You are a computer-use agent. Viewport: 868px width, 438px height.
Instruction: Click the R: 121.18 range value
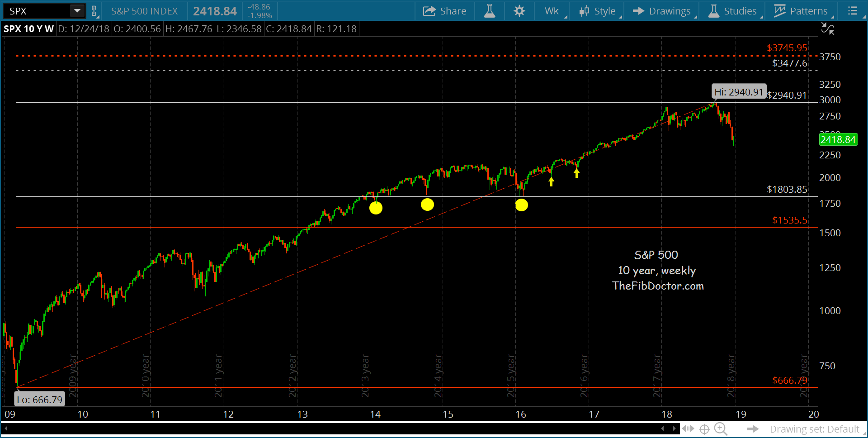pos(336,29)
